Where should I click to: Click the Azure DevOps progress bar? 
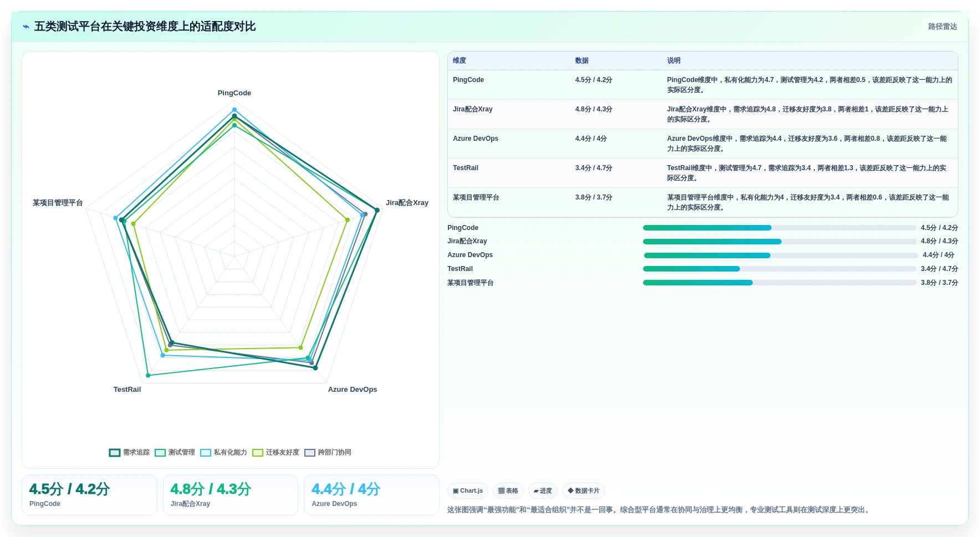[781, 255]
